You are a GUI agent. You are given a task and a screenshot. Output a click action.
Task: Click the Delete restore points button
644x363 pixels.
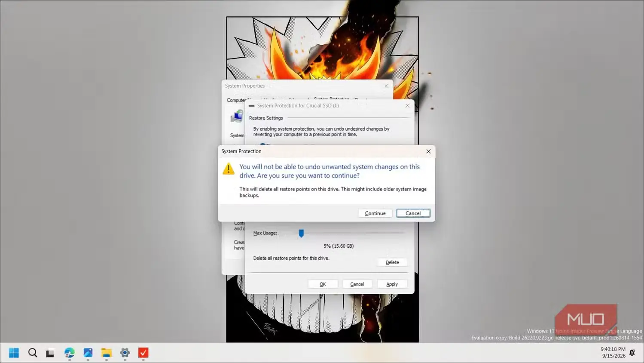tap(392, 262)
